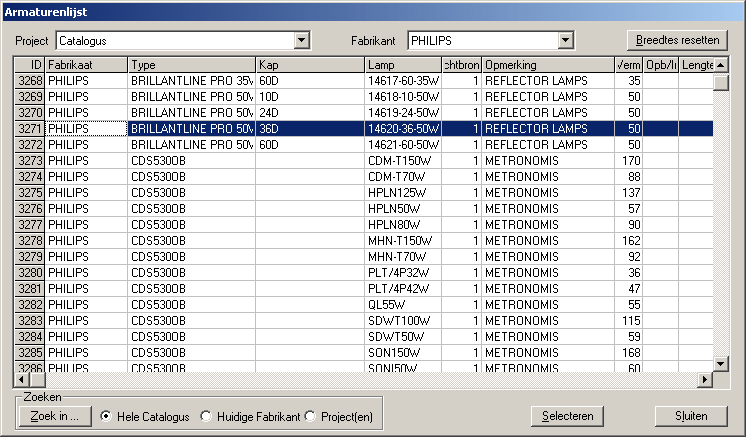
Task: Click the PHILIPS text in Fabrikant field
Action: (x=431, y=41)
